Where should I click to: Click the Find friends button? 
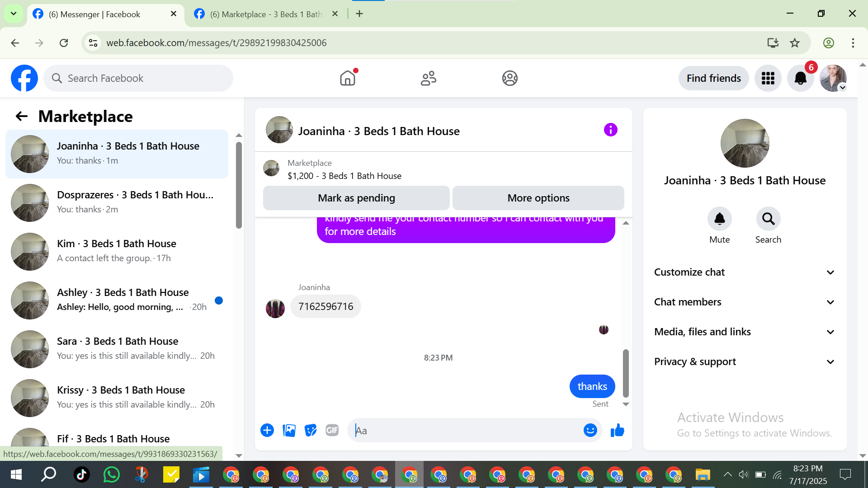point(713,78)
